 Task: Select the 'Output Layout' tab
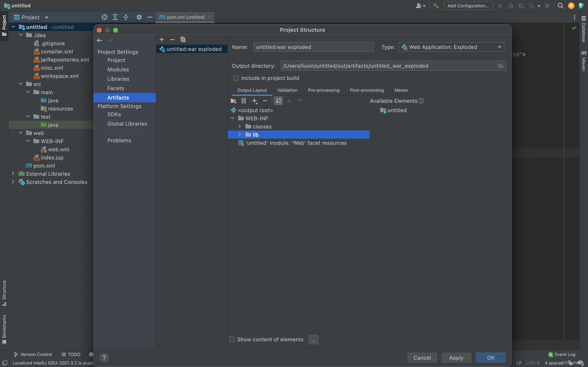252,90
